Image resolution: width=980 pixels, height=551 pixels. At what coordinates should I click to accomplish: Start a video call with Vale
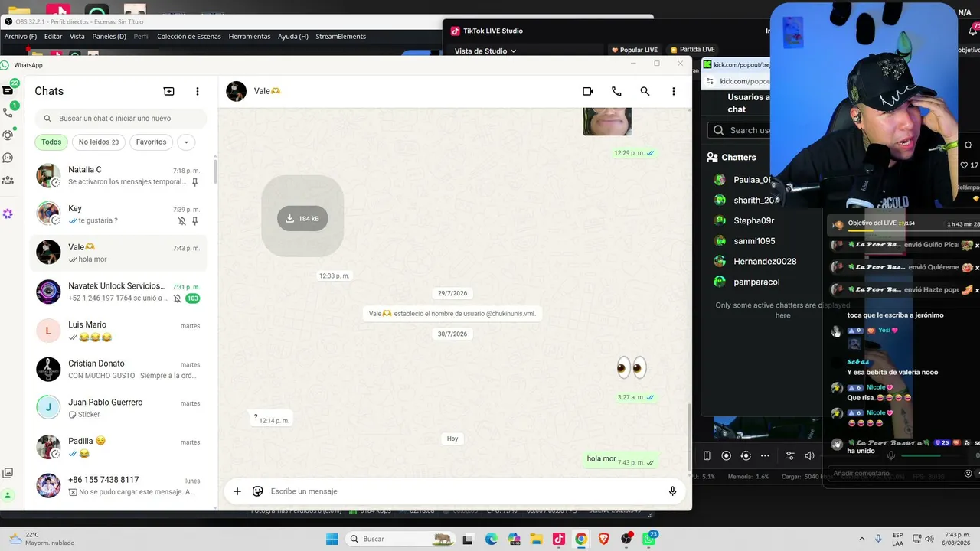pyautogui.click(x=588, y=91)
